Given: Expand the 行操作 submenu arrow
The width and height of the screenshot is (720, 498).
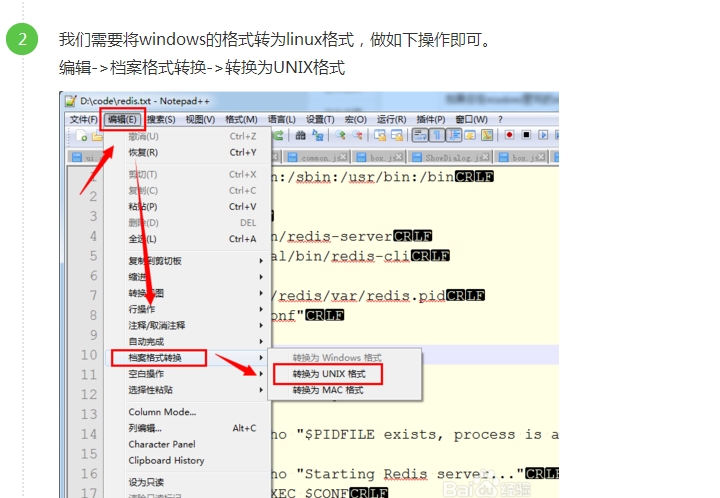Looking at the screenshot, I should click(x=261, y=309).
